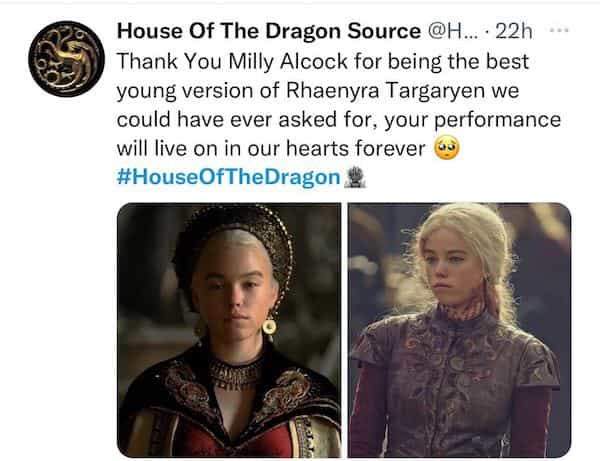Open the House Of The Dragon Source account name
Screen dimensions: 600x461
[269, 31]
